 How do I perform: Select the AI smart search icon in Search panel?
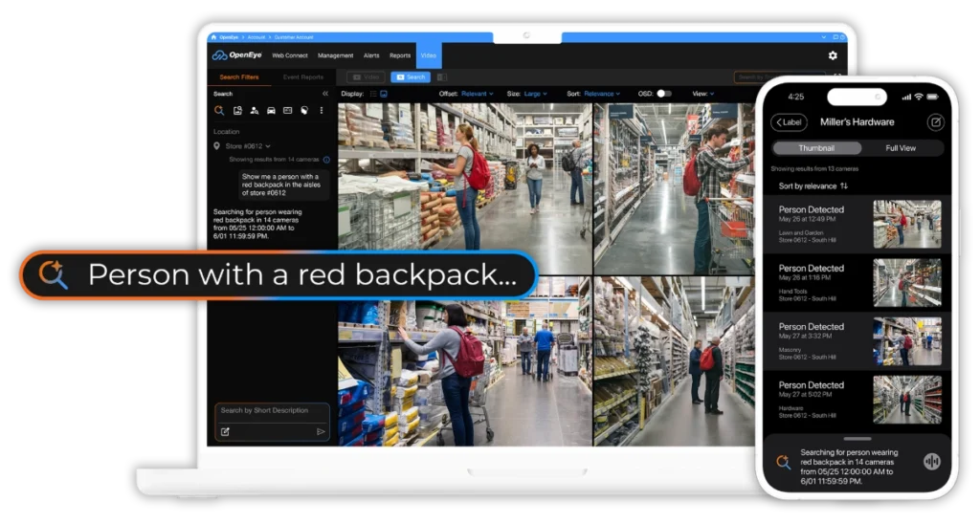tap(219, 111)
